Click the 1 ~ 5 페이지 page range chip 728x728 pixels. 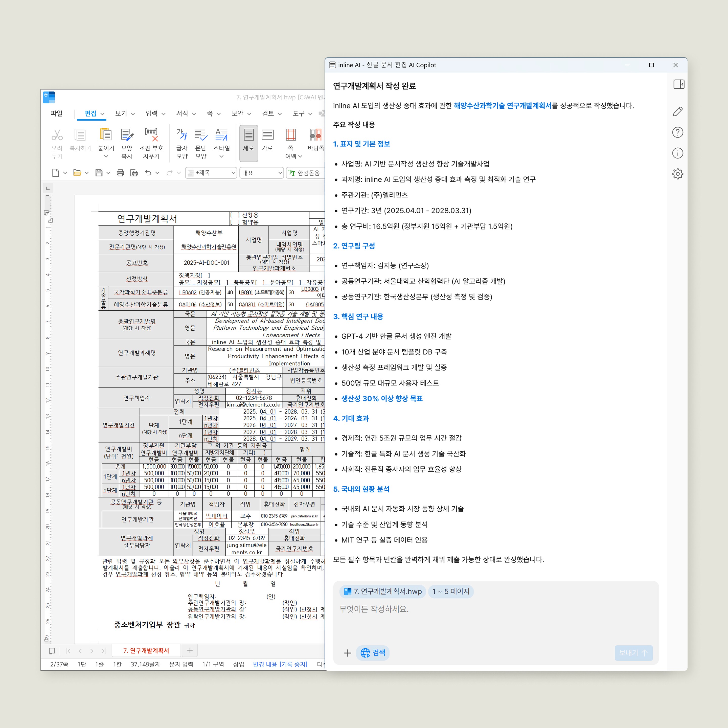click(451, 591)
